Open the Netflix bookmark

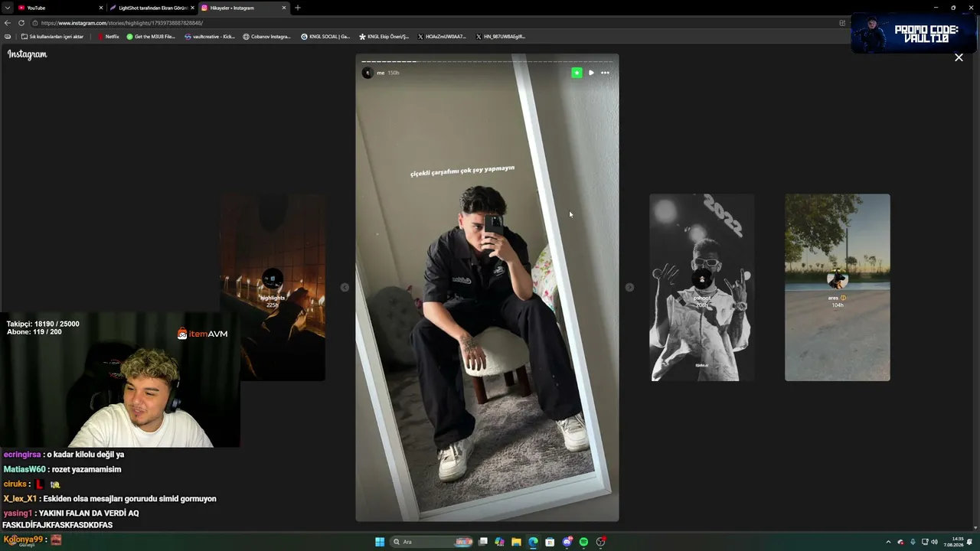(x=108, y=37)
